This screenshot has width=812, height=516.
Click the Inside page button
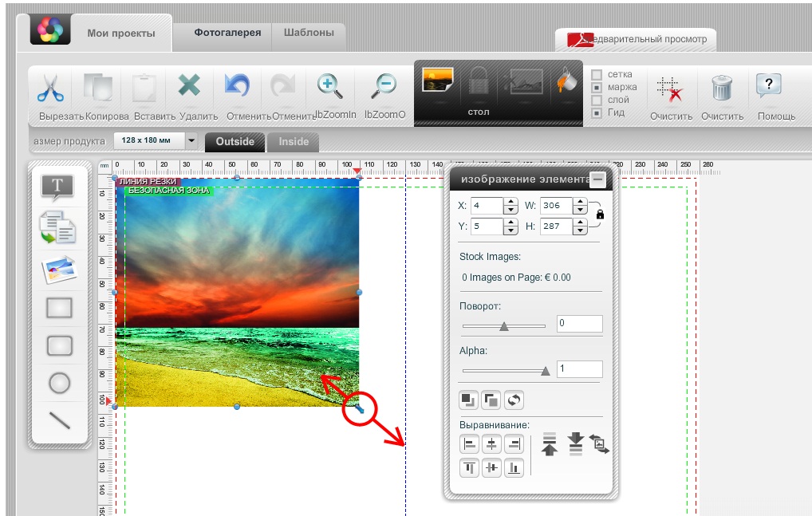[293, 142]
